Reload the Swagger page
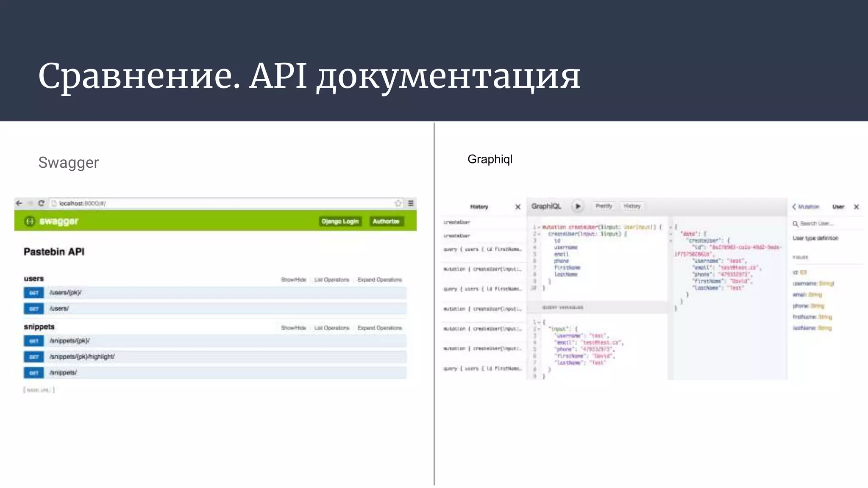The image size is (868, 488). pos(41,203)
